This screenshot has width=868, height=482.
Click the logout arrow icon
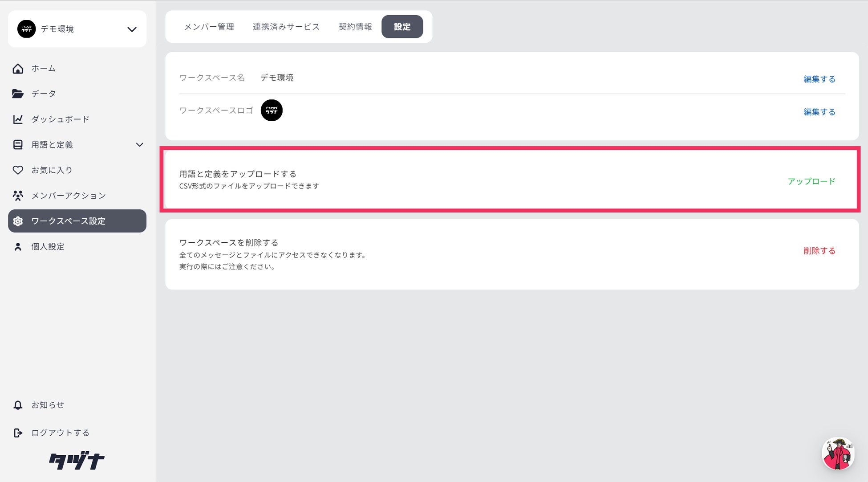coord(18,433)
